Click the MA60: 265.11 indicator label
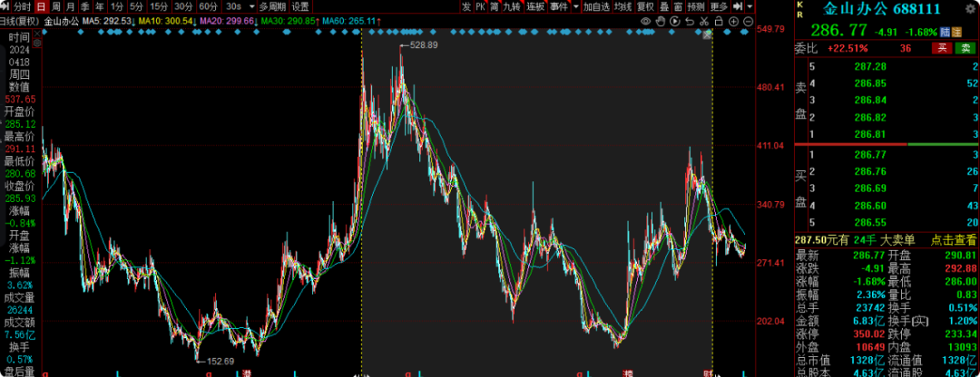This screenshot has height=377, width=980. (x=352, y=21)
